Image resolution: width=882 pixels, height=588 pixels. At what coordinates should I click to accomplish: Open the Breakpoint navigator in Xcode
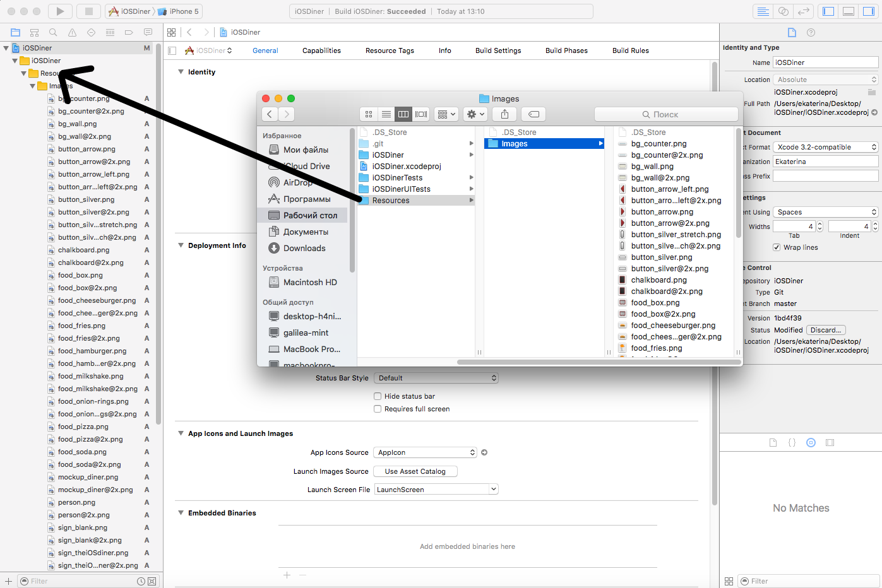tap(129, 32)
